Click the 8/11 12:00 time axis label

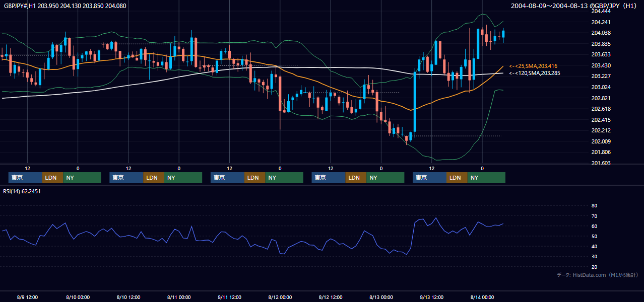229,297
